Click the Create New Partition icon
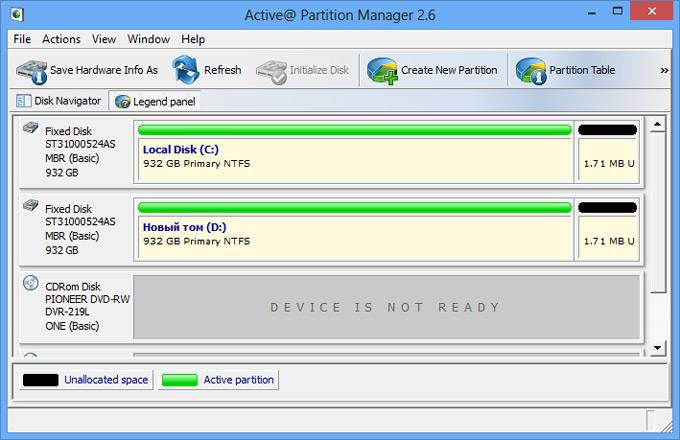This screenshot has height=440, width=680. pyautogui.click(x=382, y=71)
